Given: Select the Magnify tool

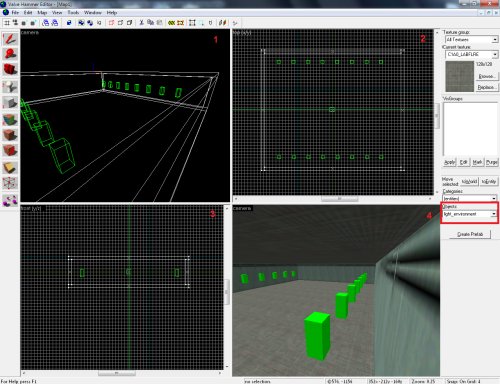Looking at the screenshot, I should click(10, 54).
